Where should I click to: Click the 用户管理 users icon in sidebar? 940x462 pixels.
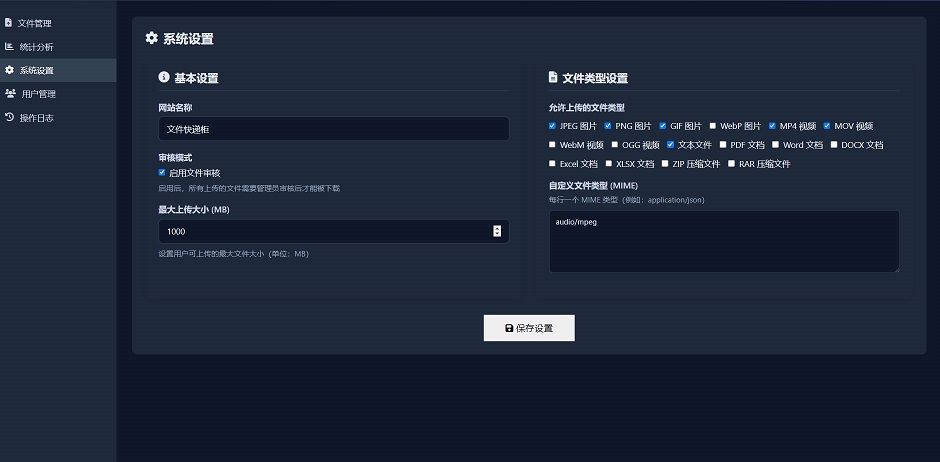coord(10,93)
